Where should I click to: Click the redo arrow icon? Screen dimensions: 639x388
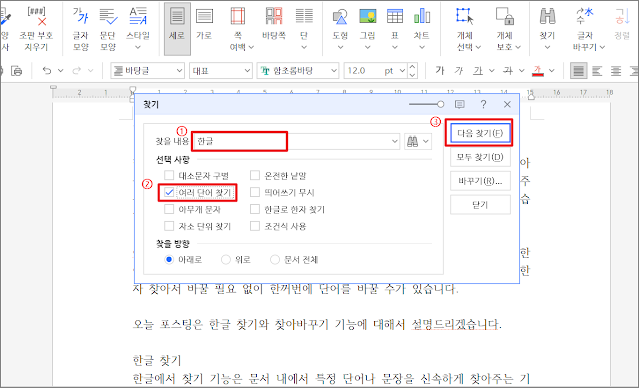77,71
